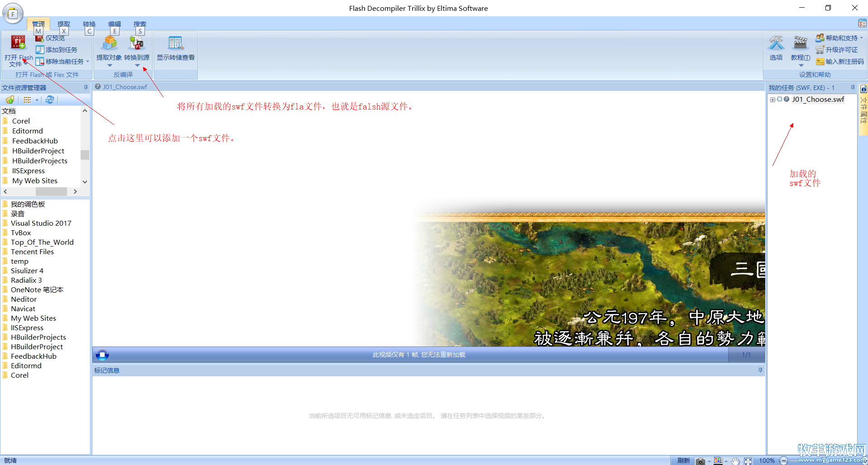
Task: Click the 仅预览 preview-only button
Action: (x=51, y=38)
